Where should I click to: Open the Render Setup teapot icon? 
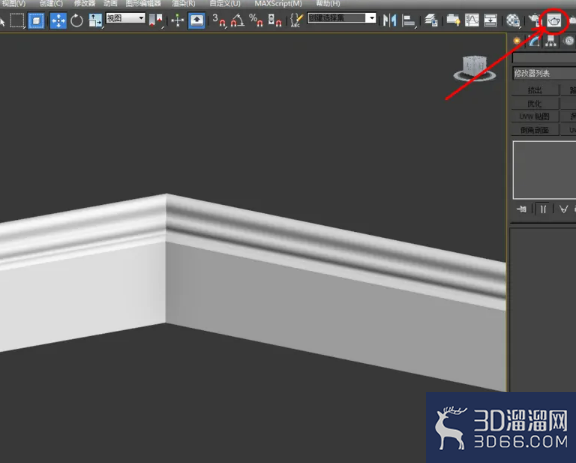[535, 20]
